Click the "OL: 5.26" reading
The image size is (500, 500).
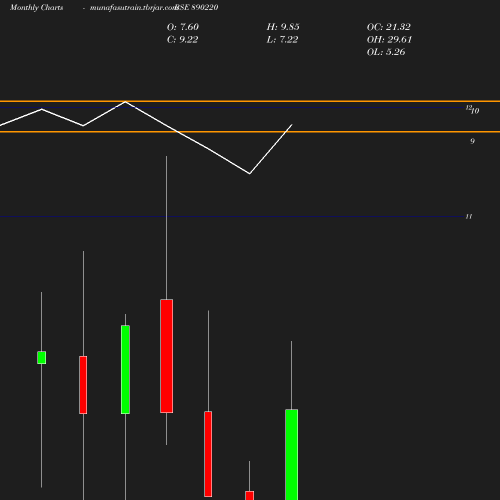tap(386, 52)
